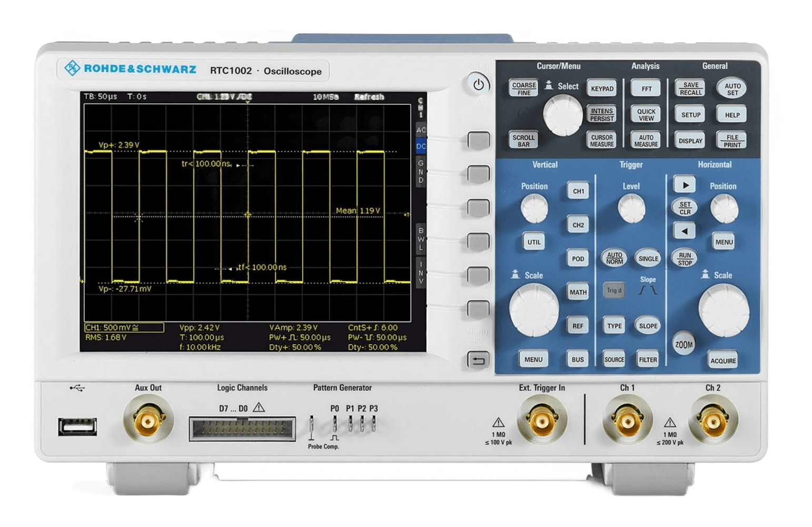Open the KEYPAD entry button
The width and height of the screenshot is (812, 527).
(602, 89)
